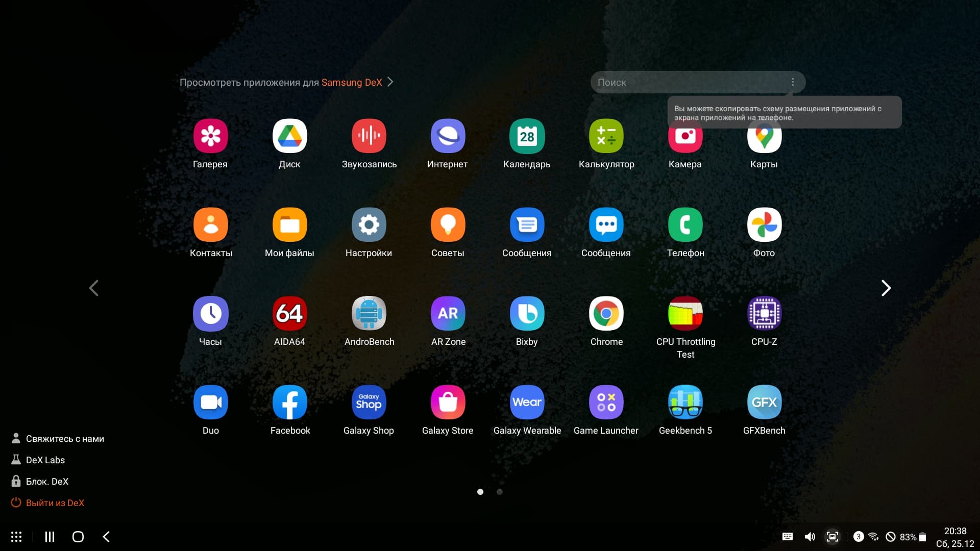Launch AndroBench benchmark app

(x=369, y=314)
